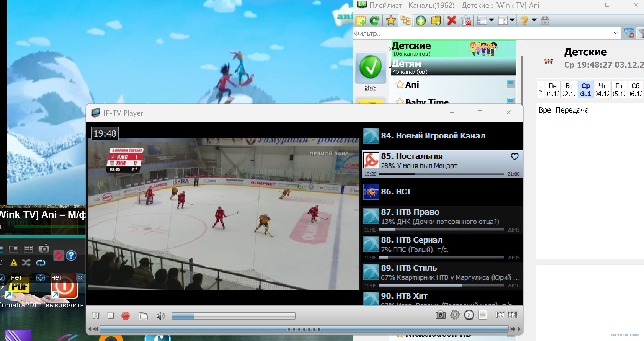Focus the Фильтр... search field
The width and height of the screenshot is (644, 341).
483,33
